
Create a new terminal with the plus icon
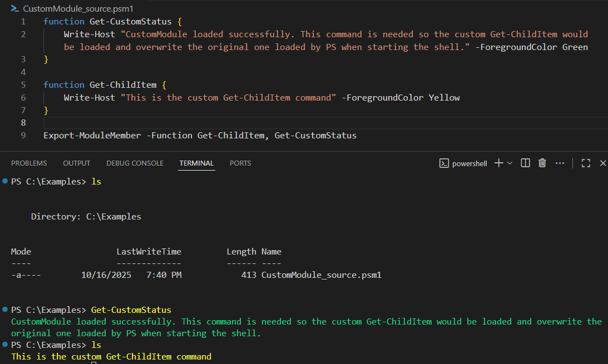[x=498, y=163]
